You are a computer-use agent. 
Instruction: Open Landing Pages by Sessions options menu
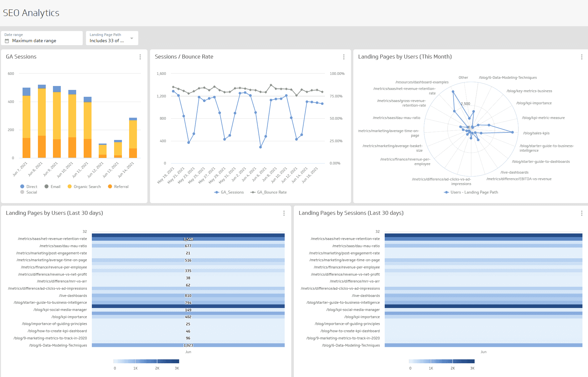point(581,213)
